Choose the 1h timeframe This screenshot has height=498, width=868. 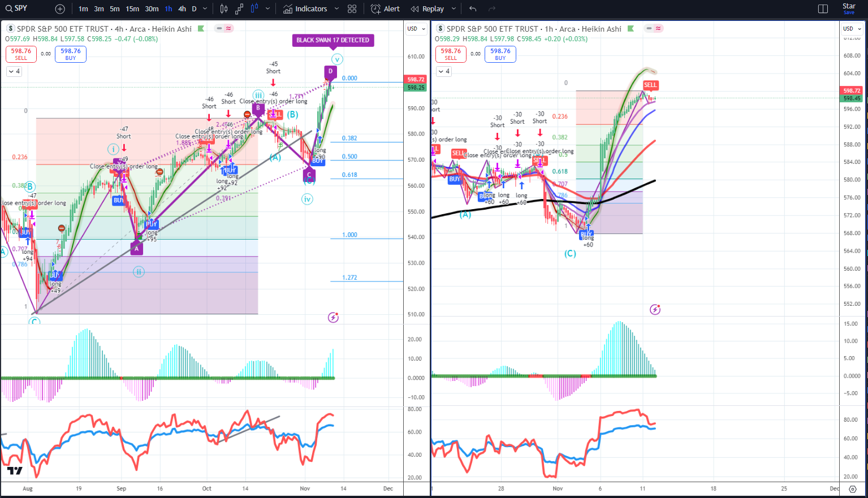click(x=169, y=9)
